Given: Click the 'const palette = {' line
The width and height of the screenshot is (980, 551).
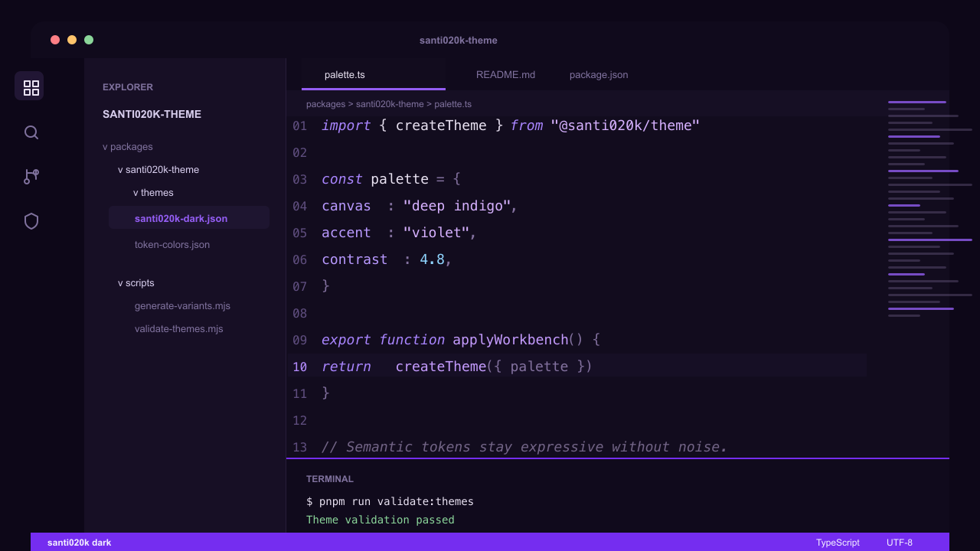Looking at the screenshot, I should (391, 179).
